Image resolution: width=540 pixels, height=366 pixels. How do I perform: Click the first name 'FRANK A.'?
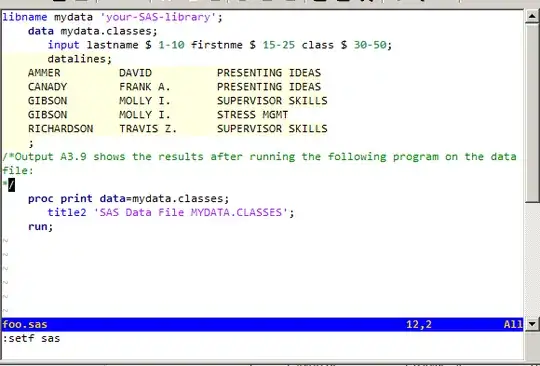tap(145, 87)
